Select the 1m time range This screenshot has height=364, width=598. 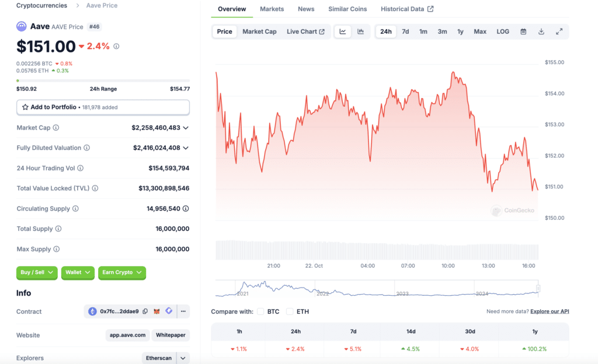click(x=423, y=32)
